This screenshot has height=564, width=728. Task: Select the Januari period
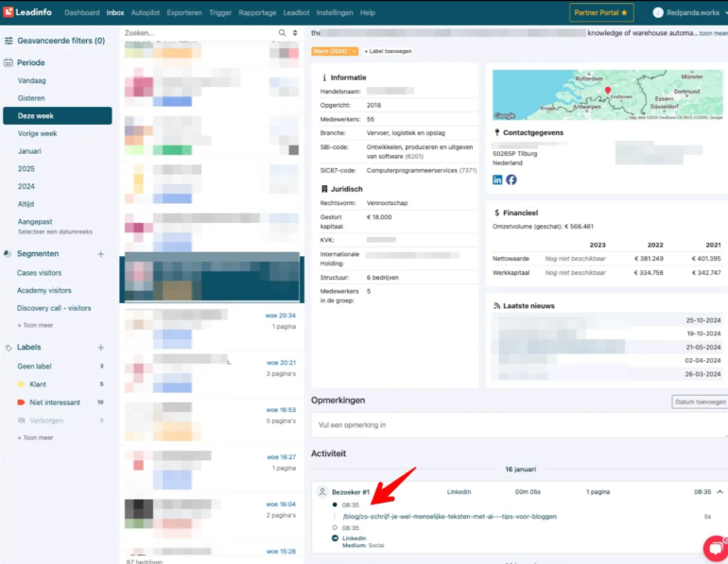pos(29,151)
